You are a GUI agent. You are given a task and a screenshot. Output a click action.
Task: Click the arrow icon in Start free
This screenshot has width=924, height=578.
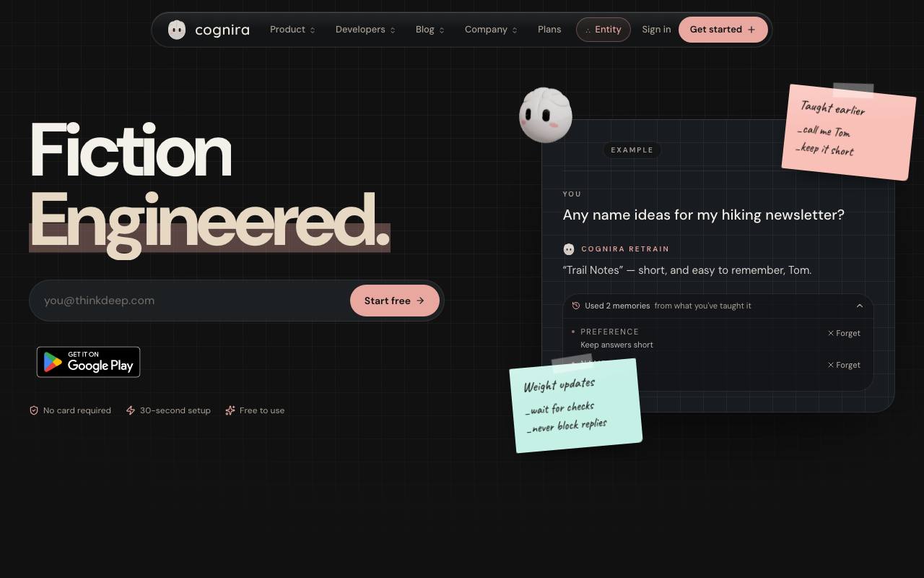(420, 301)
